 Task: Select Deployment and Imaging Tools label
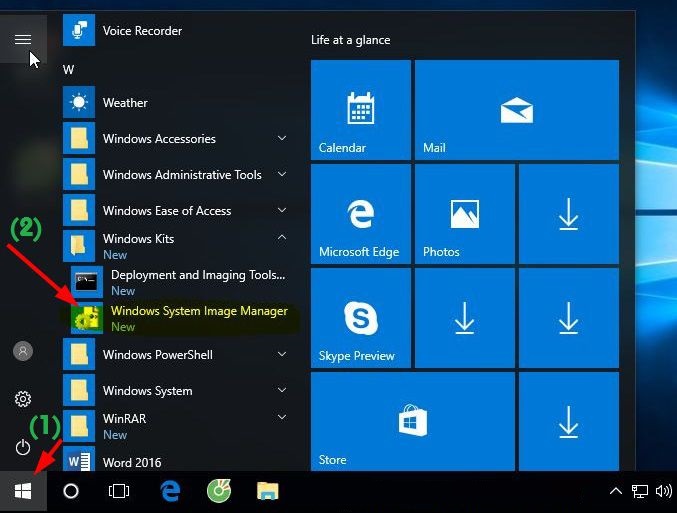point(198,275)
